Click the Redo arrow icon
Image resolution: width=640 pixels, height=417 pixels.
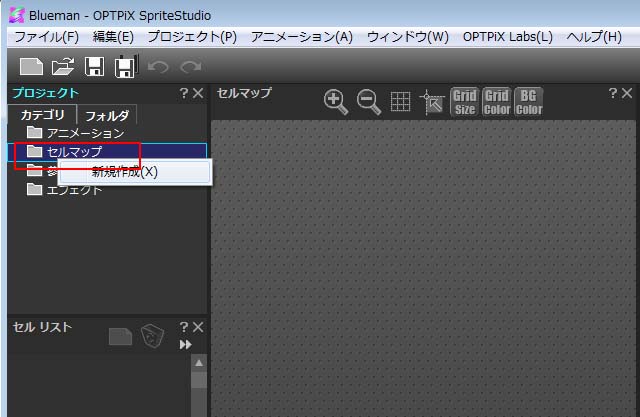191,67
